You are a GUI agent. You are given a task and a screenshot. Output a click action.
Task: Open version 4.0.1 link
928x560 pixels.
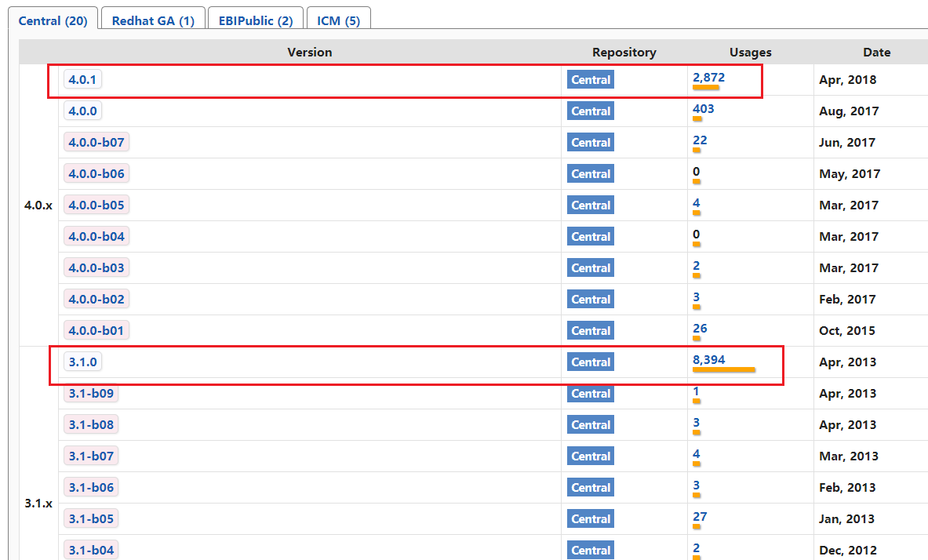tap(82, 79)
